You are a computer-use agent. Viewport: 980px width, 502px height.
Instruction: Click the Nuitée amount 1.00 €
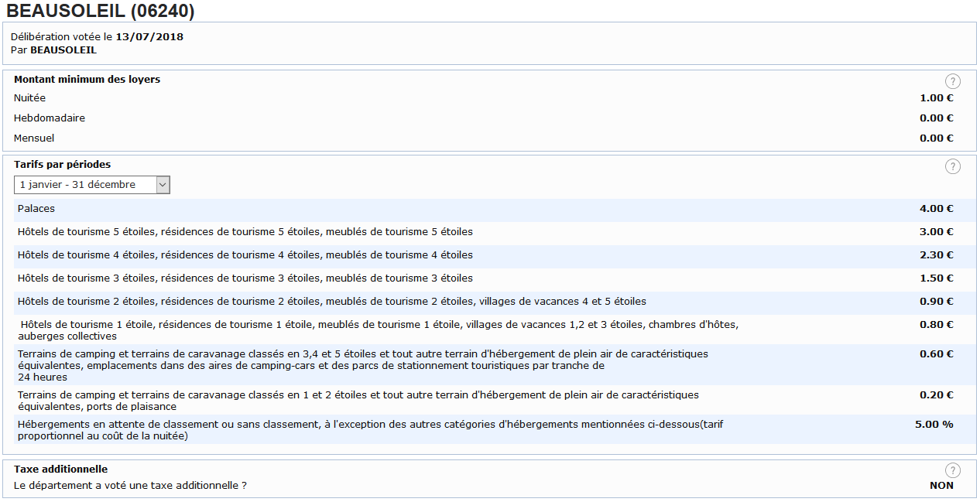(x=937, y=98)
